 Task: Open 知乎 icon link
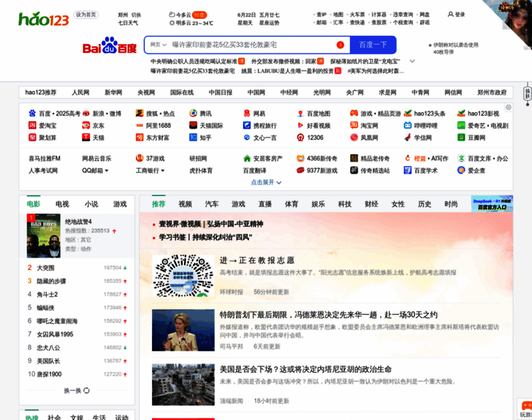click(193, 137)
